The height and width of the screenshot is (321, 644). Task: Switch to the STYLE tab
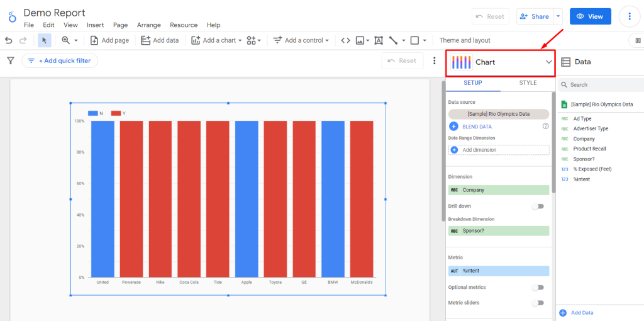[528, 83]
